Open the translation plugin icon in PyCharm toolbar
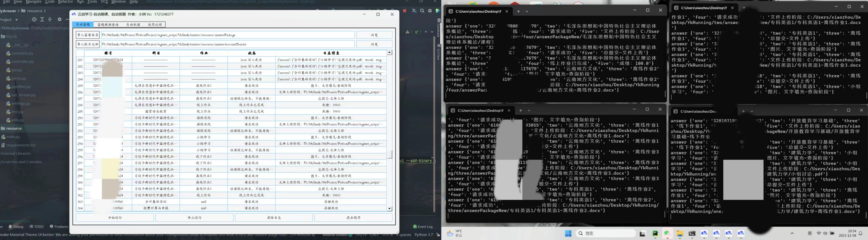This screenshot has width=868, height=240. (x=414, y=11)
